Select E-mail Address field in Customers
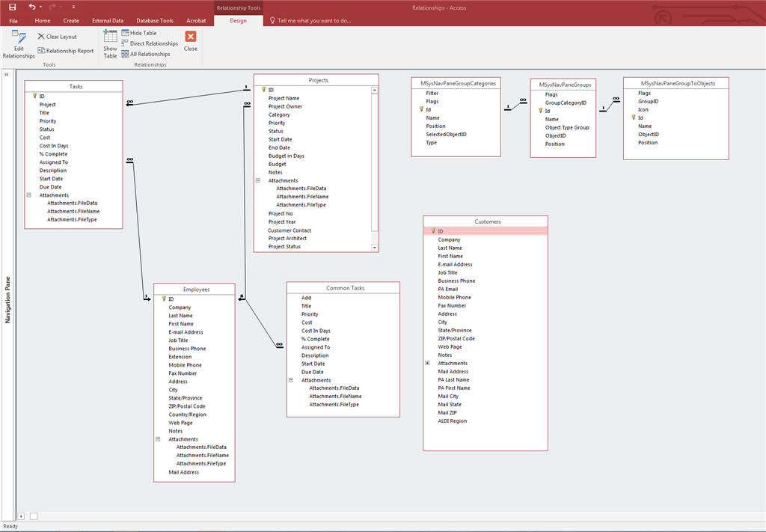The image size is (766, 532). pos(456,264)
